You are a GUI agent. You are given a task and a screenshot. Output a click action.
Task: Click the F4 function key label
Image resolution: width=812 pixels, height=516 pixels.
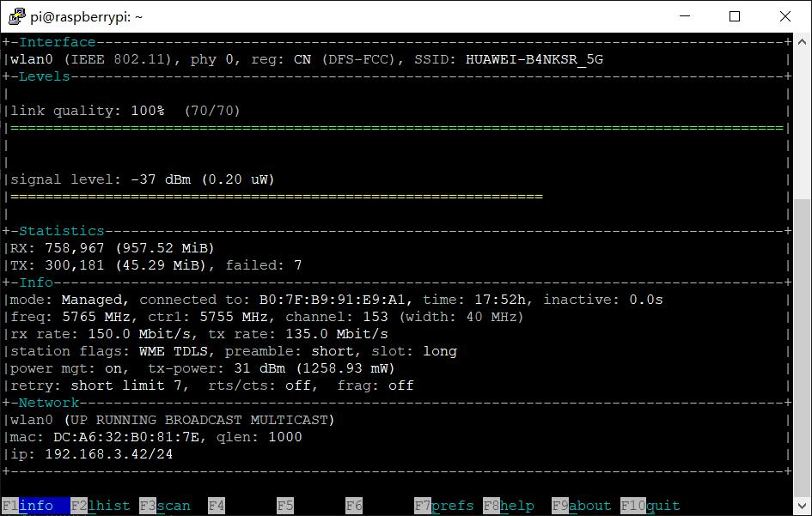(x=217, y=506)
